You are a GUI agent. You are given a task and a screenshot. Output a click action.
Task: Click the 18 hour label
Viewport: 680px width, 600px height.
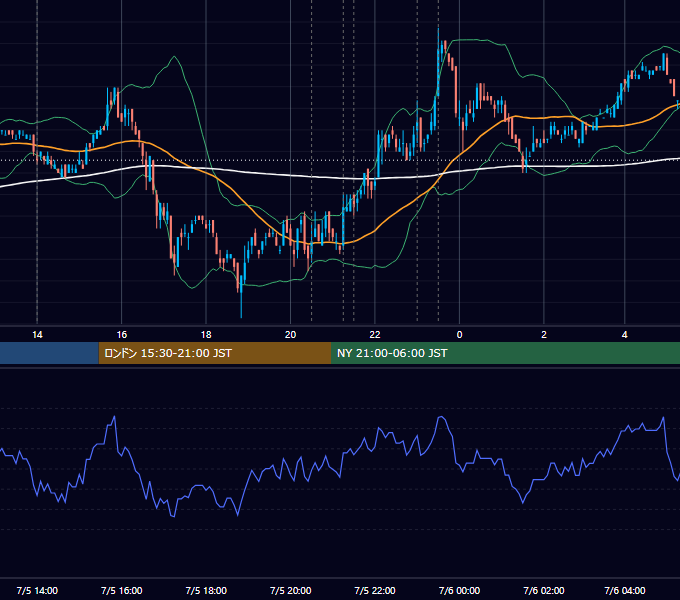(206, 335)
